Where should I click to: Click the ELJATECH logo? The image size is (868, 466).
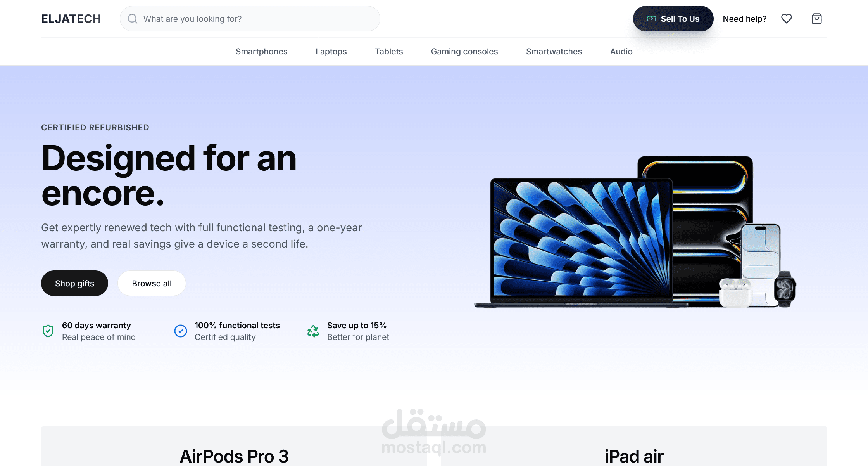pos(71,19)
